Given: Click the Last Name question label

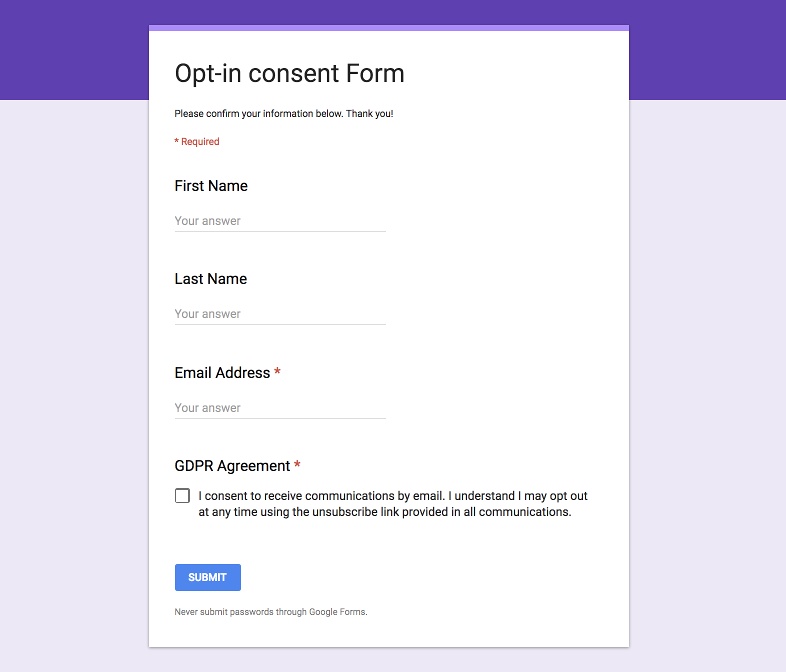Looking at the screenshot, I should 210,279.
